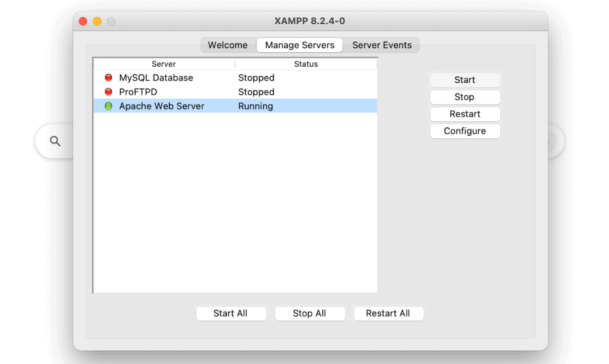This screenshot has height=364, width=609.
Task: Click Start All button
Action: [x=231, y=313]
